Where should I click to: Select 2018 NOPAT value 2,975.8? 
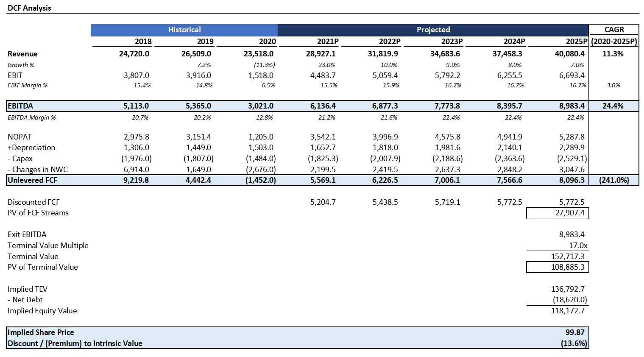click(137, 137)
